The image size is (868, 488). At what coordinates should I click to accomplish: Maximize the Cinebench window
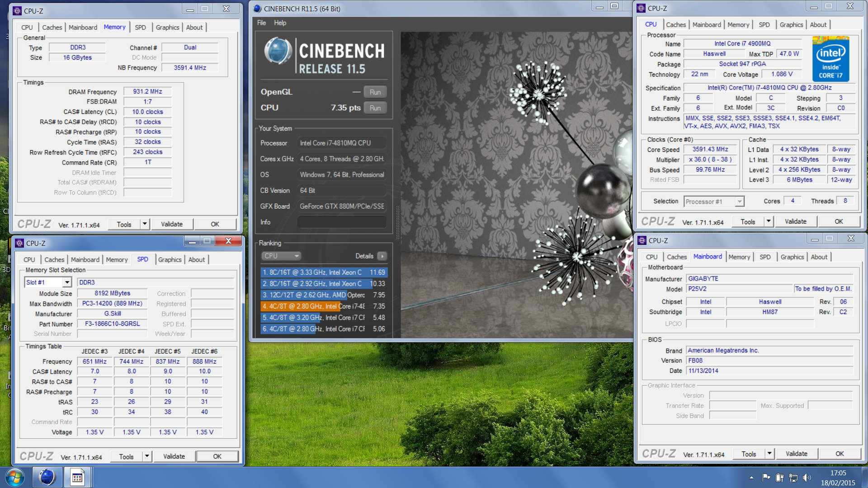pyautogui.click(x=614, y=6)
